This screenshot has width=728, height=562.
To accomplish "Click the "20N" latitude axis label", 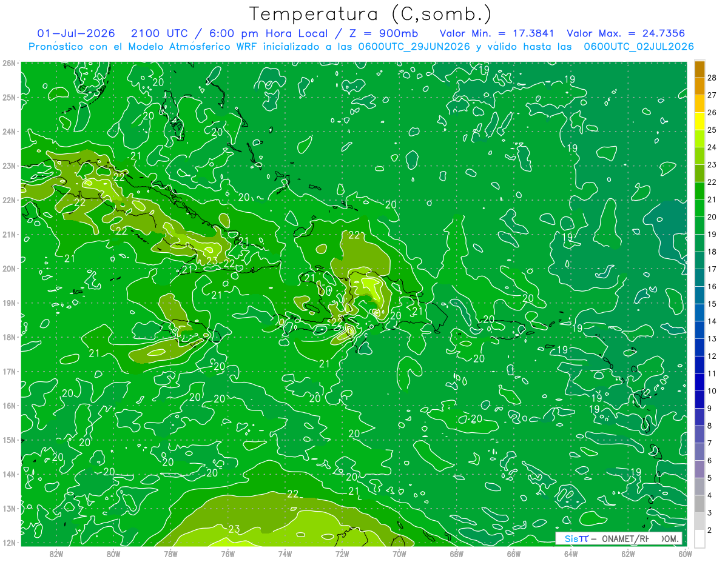I will (8, 269).
